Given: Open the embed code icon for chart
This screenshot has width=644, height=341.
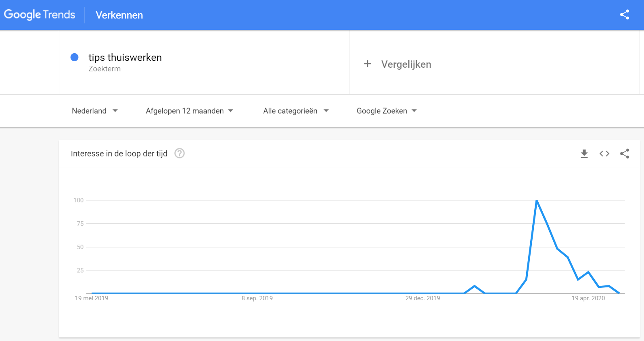Looking at the screenshot, I should coord(604,154).
